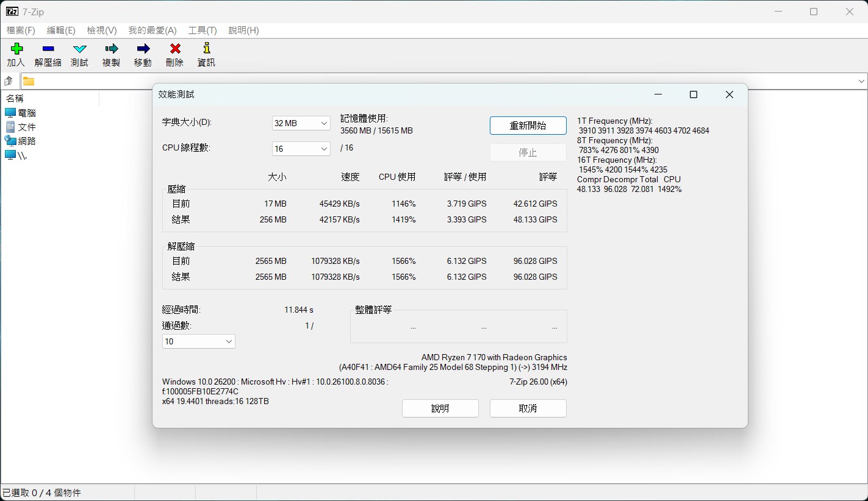Click the x64 19.4401 threads:16 128TB text
Image resolution: width=868 pixels, height=501 pixels.
click(215, 402)
